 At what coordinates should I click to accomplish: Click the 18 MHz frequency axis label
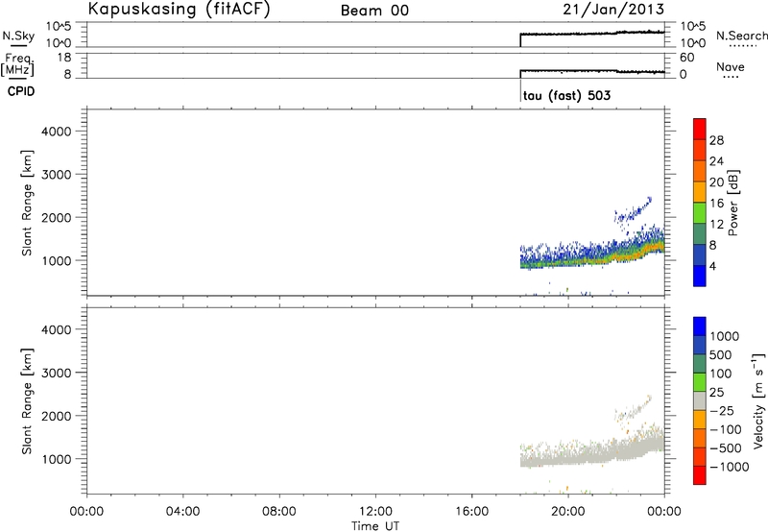pos(64,58)
